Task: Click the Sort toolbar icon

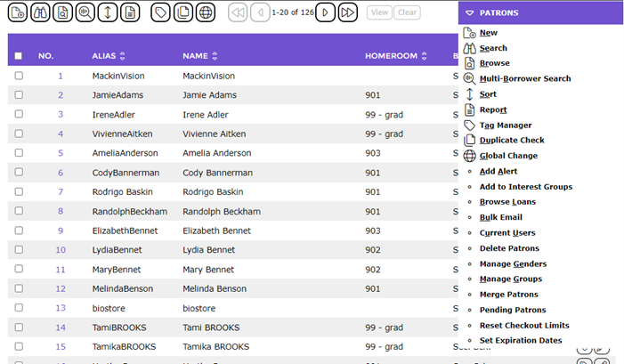Action: pyautogui.click(x=108, y=12)
